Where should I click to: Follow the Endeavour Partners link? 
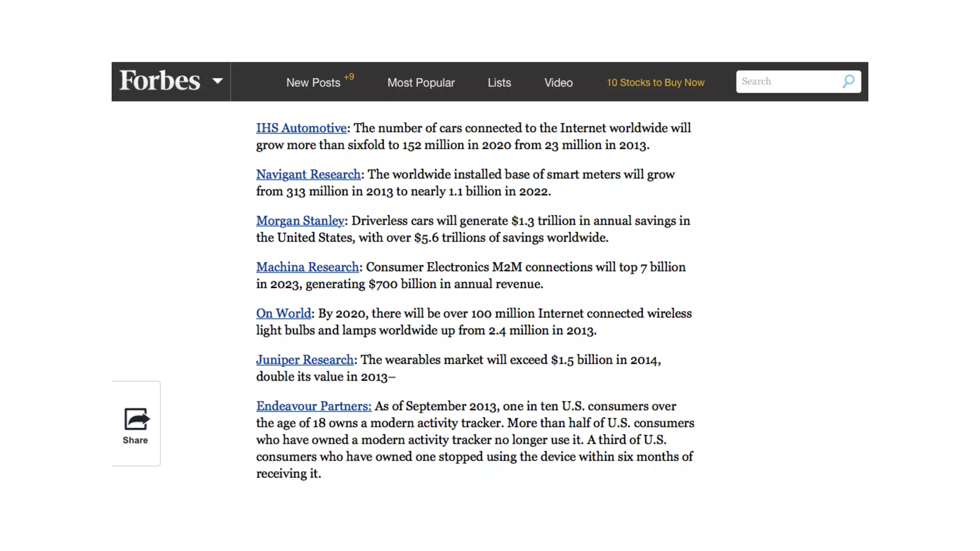point(313,407)
